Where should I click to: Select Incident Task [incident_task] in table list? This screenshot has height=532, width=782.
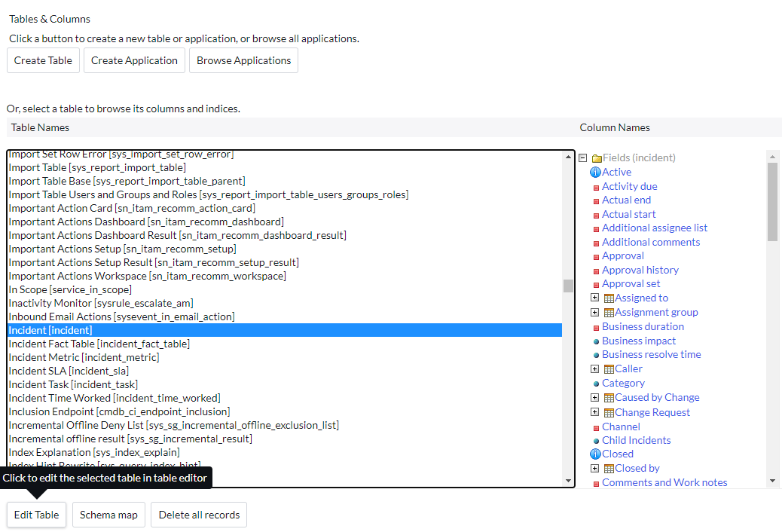point(73,384)
